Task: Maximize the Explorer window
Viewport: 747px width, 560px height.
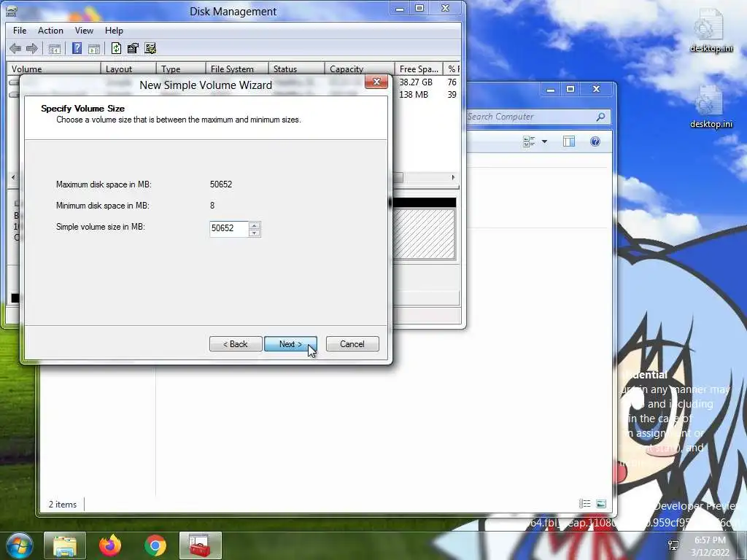Action: pos(570,89)
